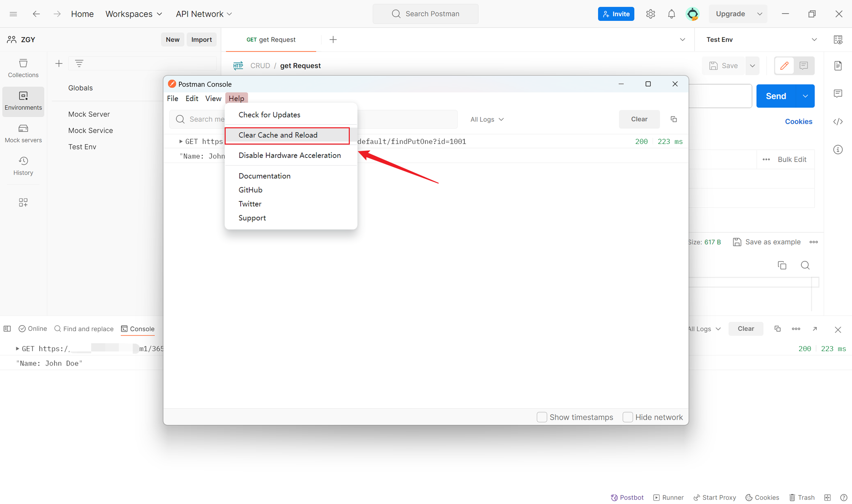Open the Upgrade dropdown arrow
Screen dimensions: 852x504
click(x=760, y=14)
